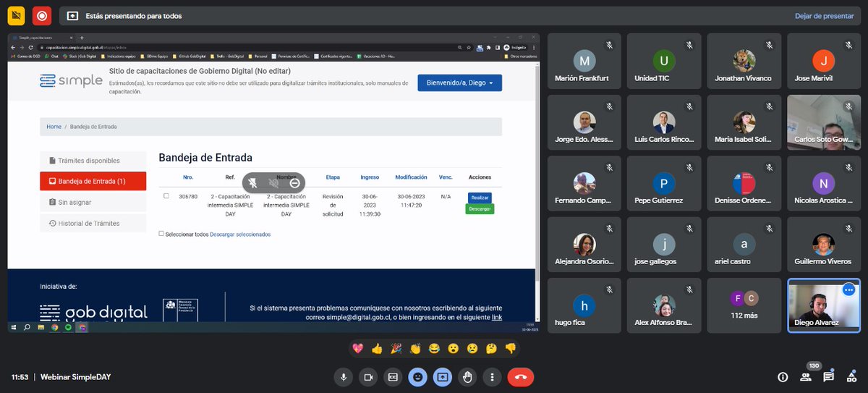The width and height of the screenshot is (868, 393).
Task: Sort table by 'Nro.' column header
Action: tap(188, 177)
